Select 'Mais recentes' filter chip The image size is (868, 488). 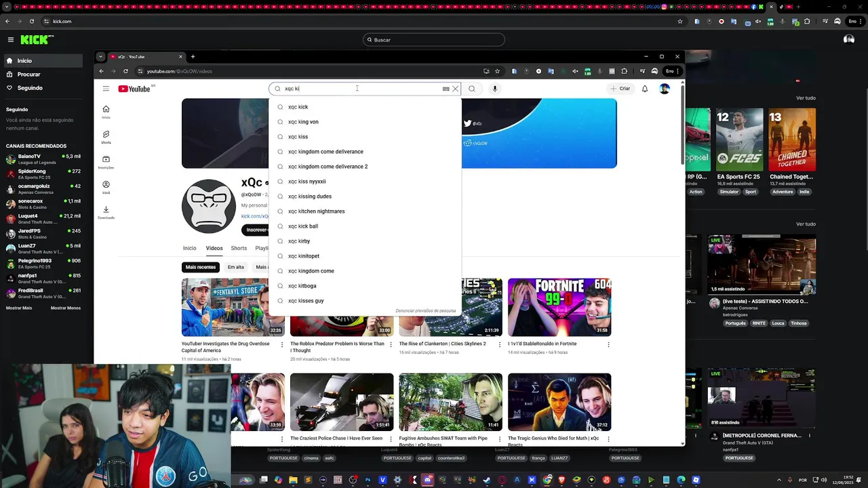point(201,267)
